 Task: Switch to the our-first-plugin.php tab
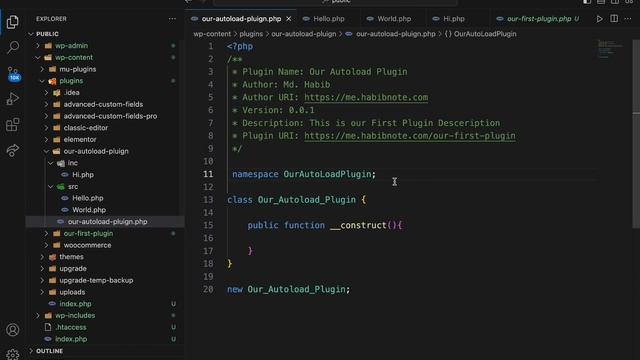(538, 19)
